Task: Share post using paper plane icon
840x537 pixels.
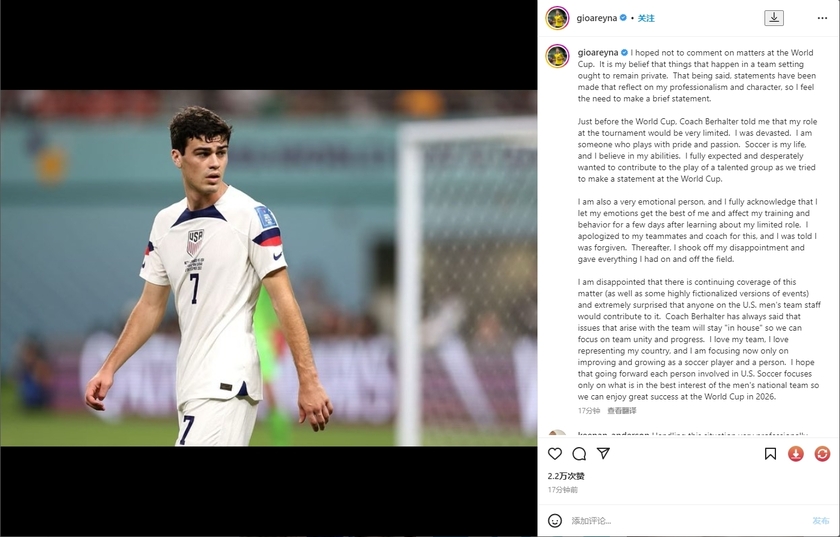Action: tap(604, 453)
